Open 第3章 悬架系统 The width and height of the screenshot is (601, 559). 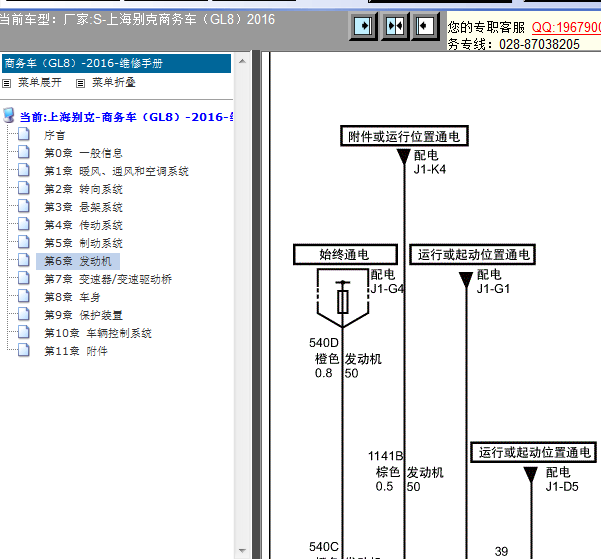pos(83,207)
